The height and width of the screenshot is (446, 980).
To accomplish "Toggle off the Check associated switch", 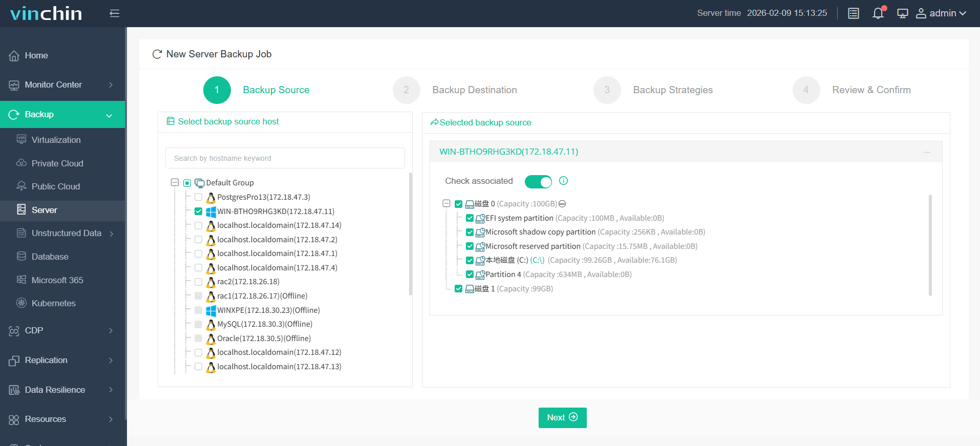I will (x=538, y=181).
